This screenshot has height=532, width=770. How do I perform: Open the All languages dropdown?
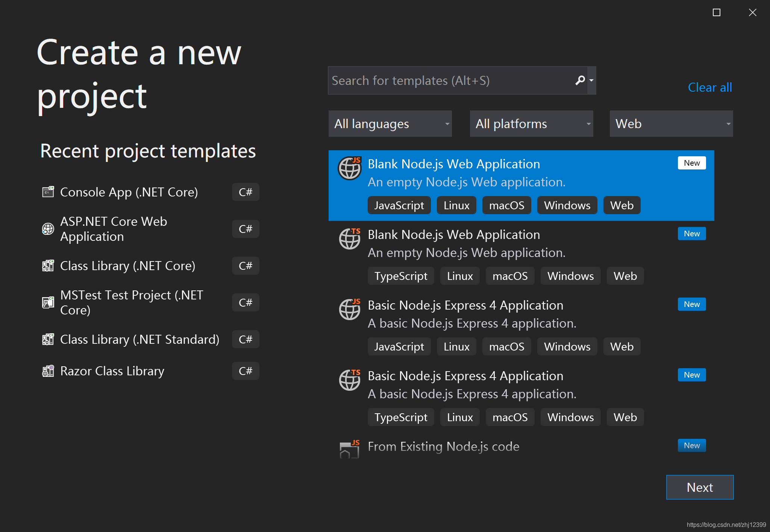[390, 124]
